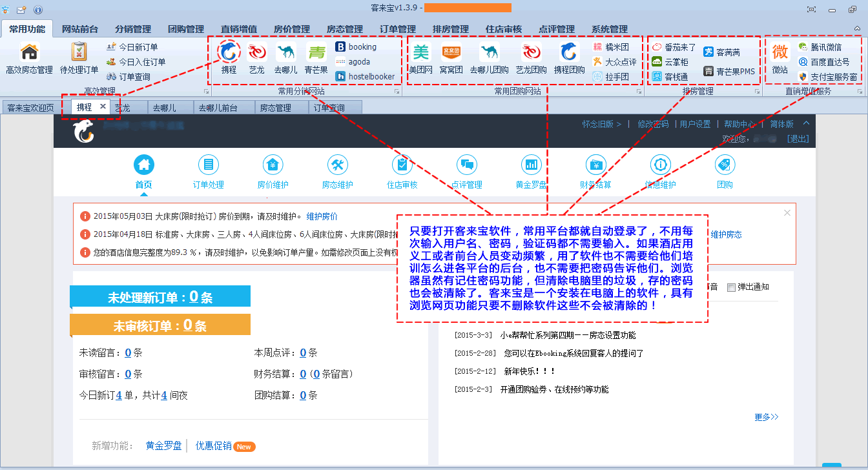Switch to the 分销管理 ribbon tab
The image size is (868, 470).
click(133, 29)
